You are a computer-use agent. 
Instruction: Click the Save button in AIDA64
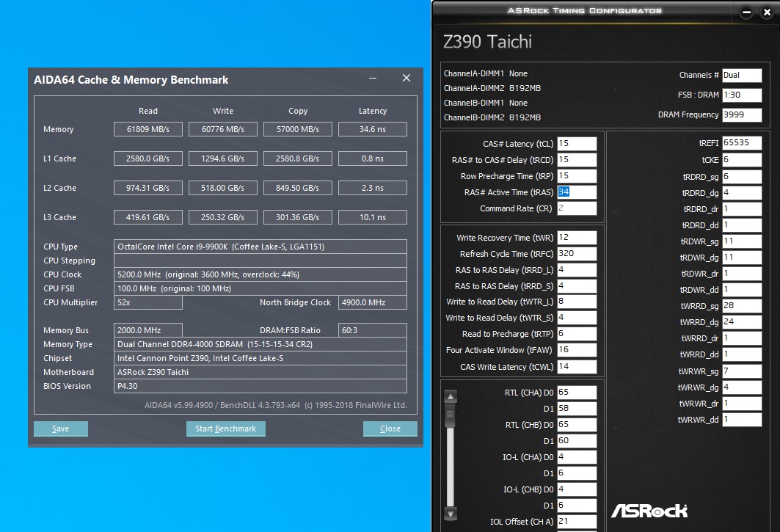(61, 429)
